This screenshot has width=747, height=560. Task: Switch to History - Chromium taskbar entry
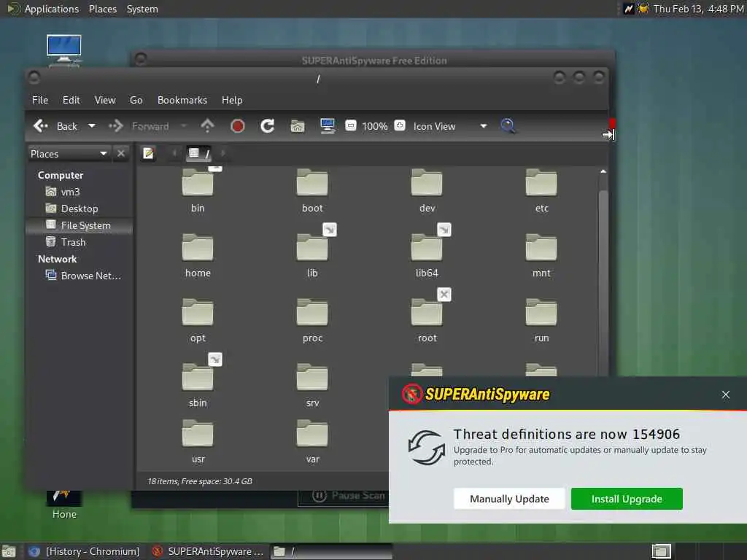pos(85,551)
